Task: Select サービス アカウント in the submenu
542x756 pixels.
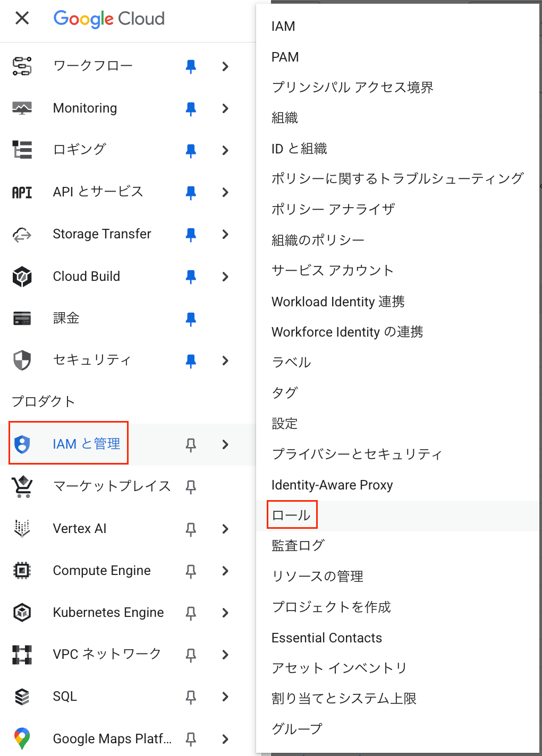Action: pyautogui.click(x=333, y=270)
